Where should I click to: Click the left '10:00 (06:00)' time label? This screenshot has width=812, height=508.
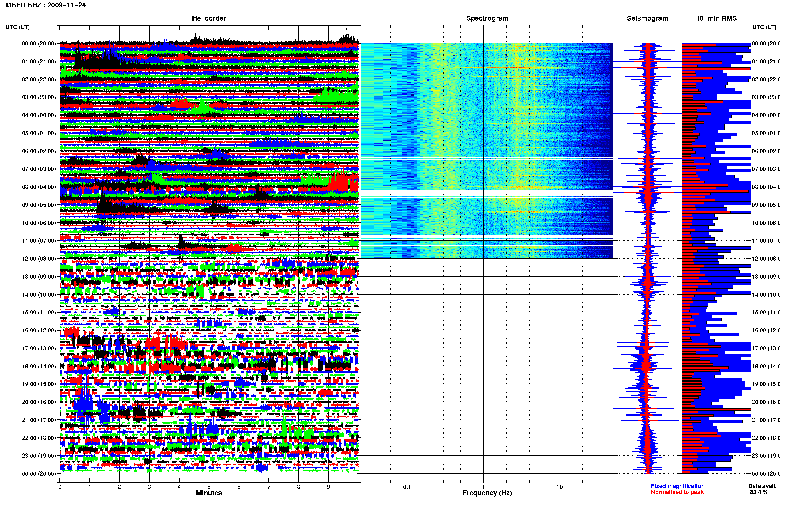coord(39,223)
